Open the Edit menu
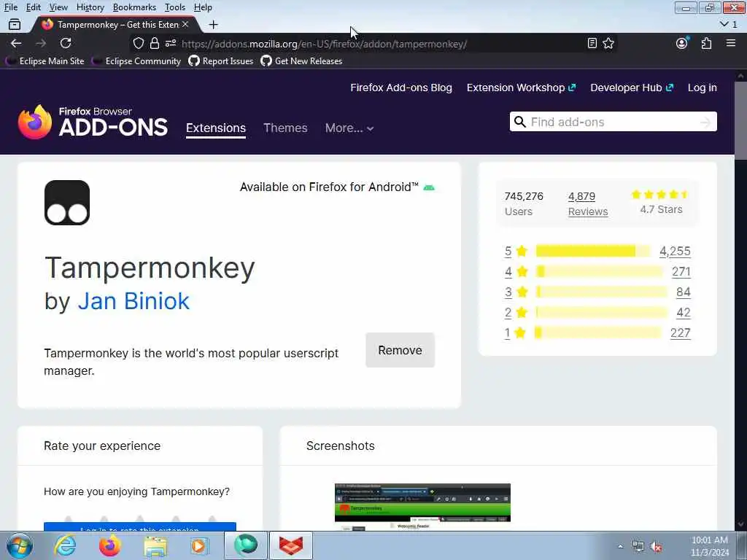Screen dimensions: 747x560 (34, 7)
